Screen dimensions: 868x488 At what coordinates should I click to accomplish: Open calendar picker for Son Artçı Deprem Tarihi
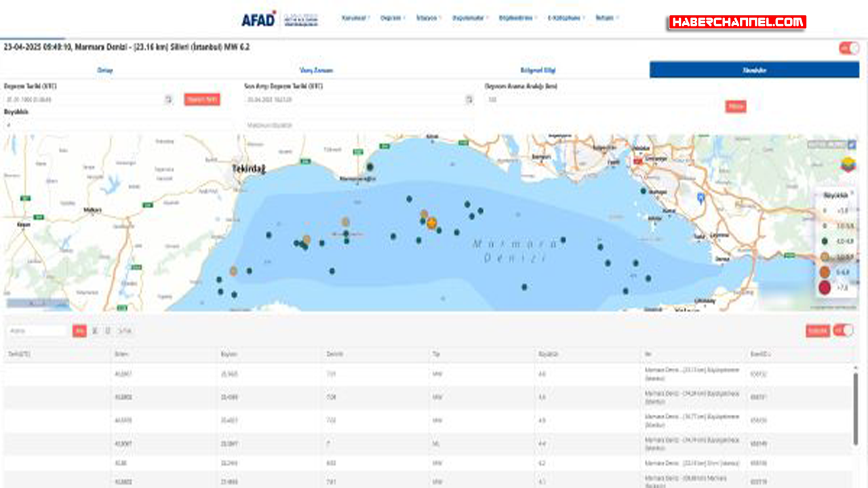(469, 100)
